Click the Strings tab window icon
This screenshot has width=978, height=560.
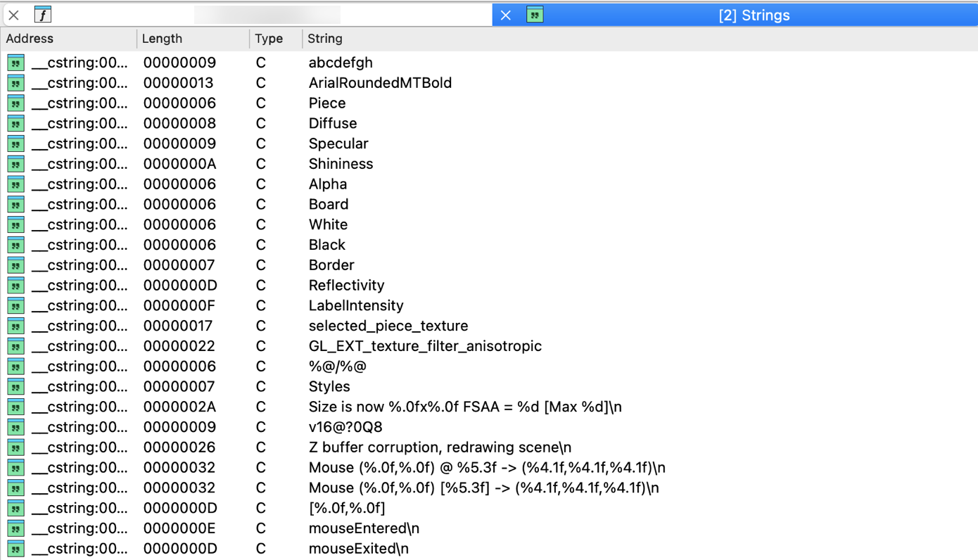click(x=535, y=15)
